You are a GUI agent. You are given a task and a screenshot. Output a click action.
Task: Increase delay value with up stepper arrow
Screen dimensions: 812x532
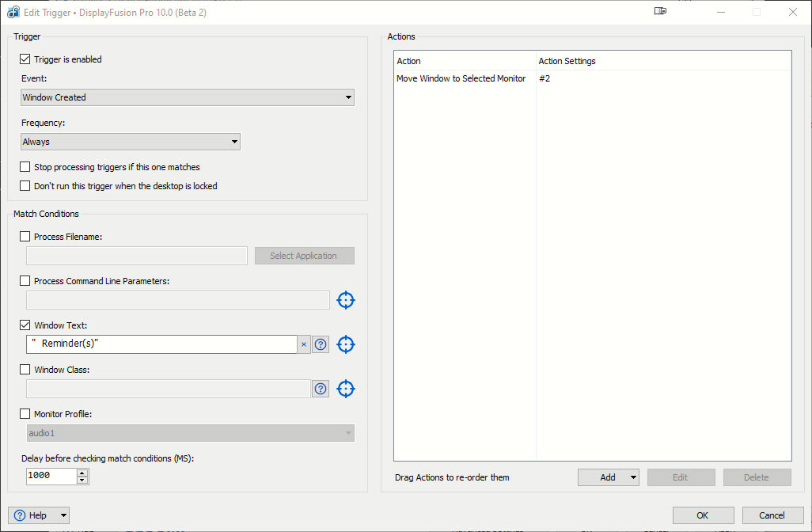tap(82, 472)
